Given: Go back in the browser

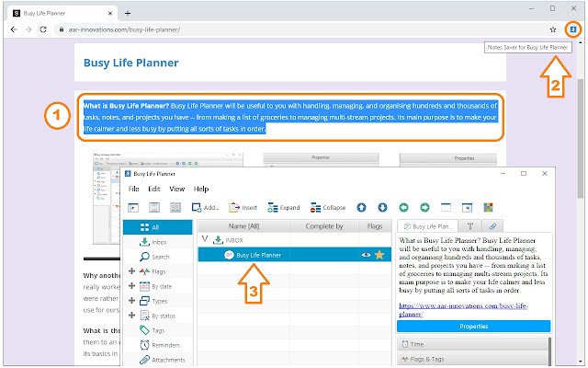Looking at the screenshot, I should click(x=14, y=29).
